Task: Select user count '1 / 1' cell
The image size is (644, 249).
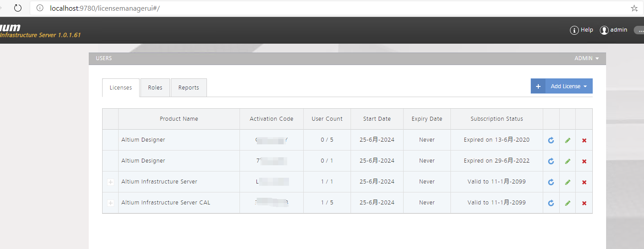Action: tap(327, 182)
